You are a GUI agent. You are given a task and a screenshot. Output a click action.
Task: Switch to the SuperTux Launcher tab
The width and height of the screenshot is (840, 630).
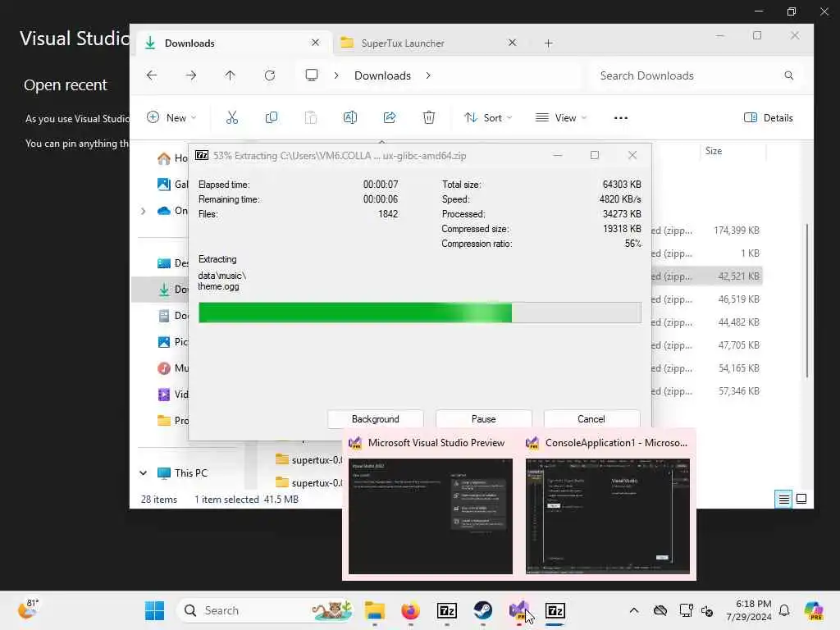coord(428,43)
